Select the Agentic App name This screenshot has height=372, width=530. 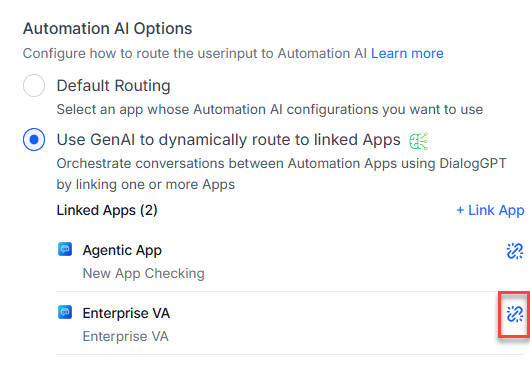(x=122, y=250)
